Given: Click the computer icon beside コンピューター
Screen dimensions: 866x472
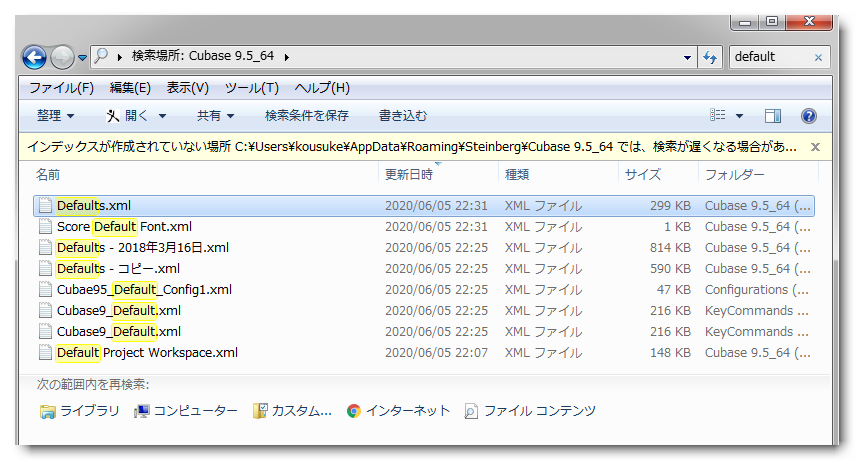Looking at the screenshot, I should click(x=142, y=411).
